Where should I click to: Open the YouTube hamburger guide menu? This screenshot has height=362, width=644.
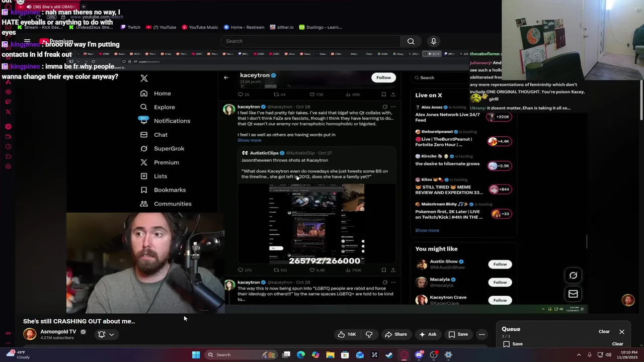tap(27, 41)
